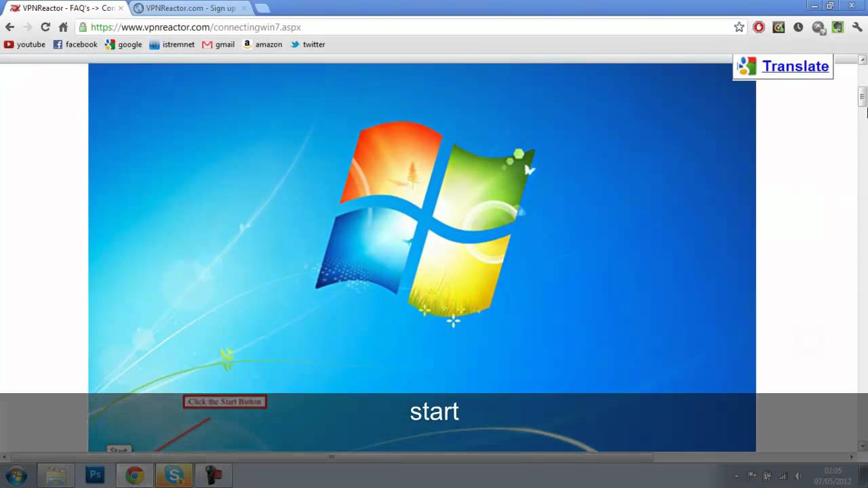Open Chrome's wrench settings menu
Viewport: 868px width, 488px height.
point(857,27)
